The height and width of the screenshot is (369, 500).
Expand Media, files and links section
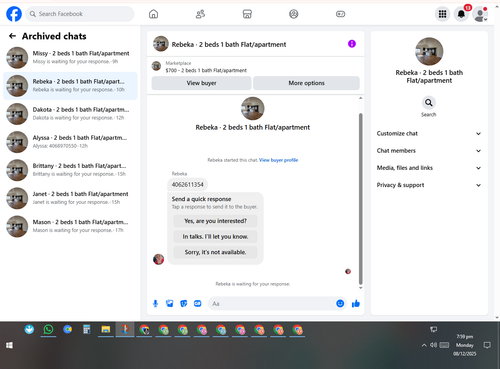tap(429, 168)
